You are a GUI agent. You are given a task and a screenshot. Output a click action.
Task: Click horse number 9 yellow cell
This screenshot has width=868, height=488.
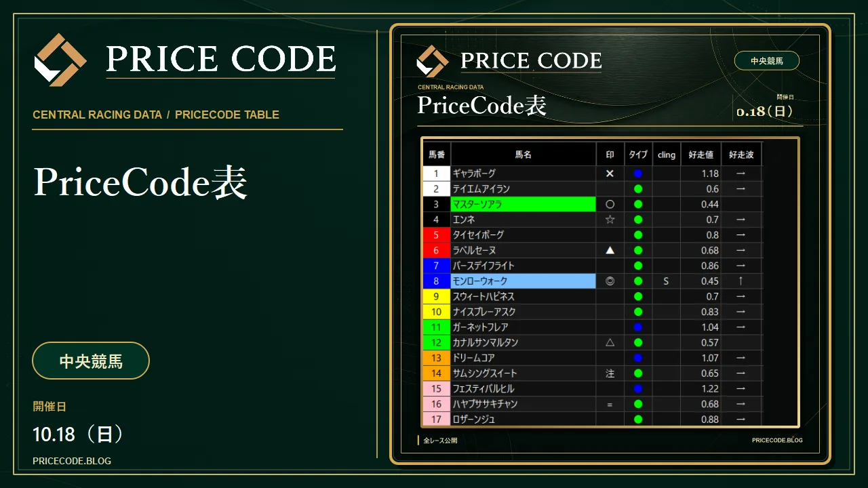[x=437, y=296]
